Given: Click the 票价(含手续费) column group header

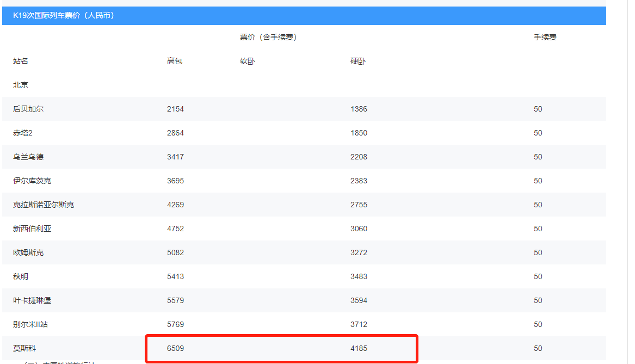Looking at the screenshot, I should click(268, 37).
